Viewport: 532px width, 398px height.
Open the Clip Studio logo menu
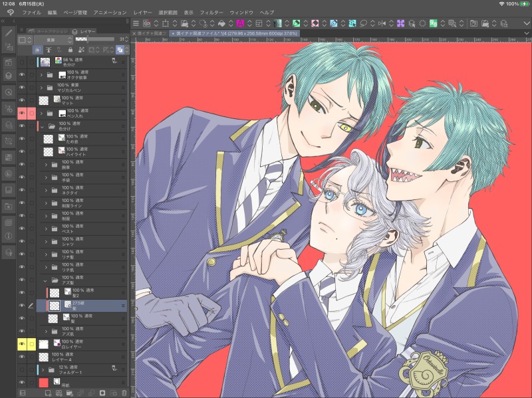[11, 13]
